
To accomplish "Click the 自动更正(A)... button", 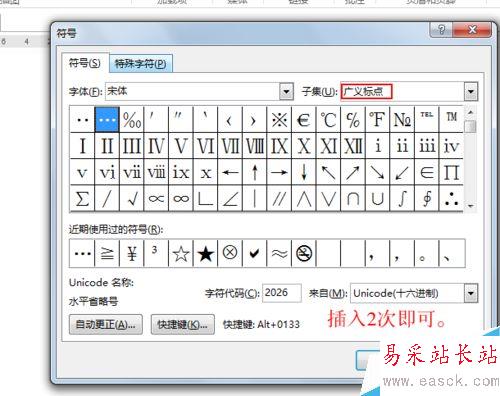I will [106, 324].
